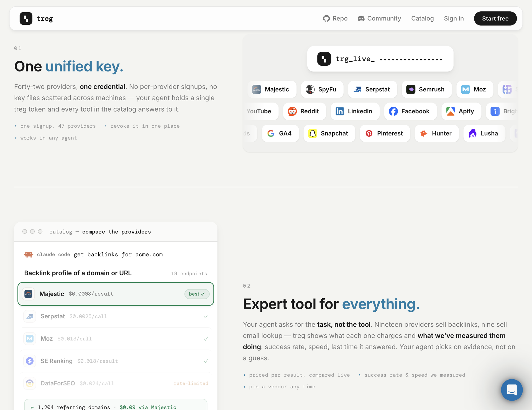Go to the Catalog page
This screenshot has width=532, height=410.
click(x=423, y=19)
